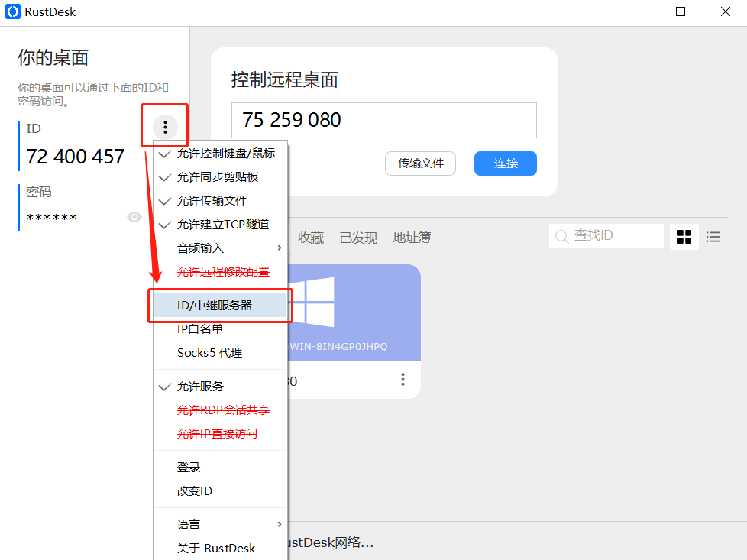This screenshot has height=560, width=747.
Task: Maximize the RustDesk window
Action: point(681,11)
